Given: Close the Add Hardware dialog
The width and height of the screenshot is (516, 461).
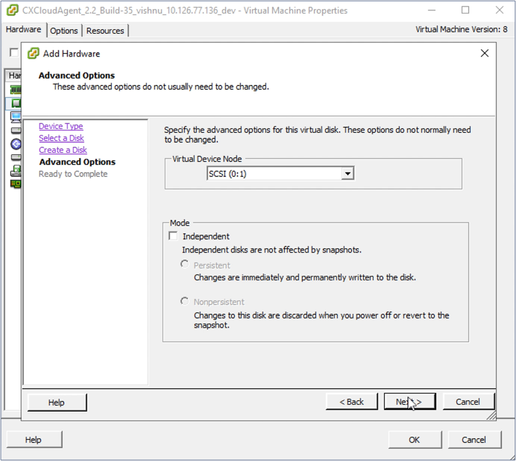Looking at the screenshot, I should coord(485,53).
